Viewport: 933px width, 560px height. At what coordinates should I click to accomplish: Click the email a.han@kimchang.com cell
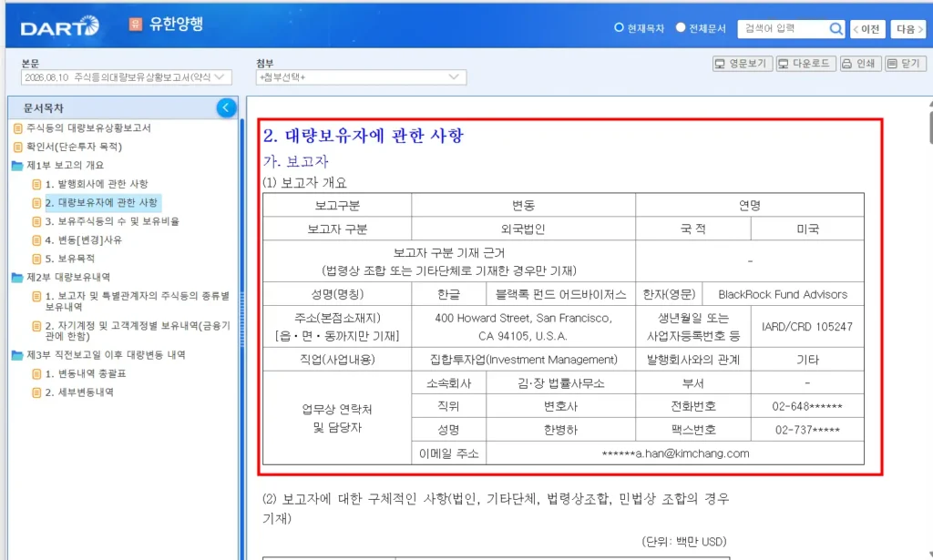pos(675,453)
